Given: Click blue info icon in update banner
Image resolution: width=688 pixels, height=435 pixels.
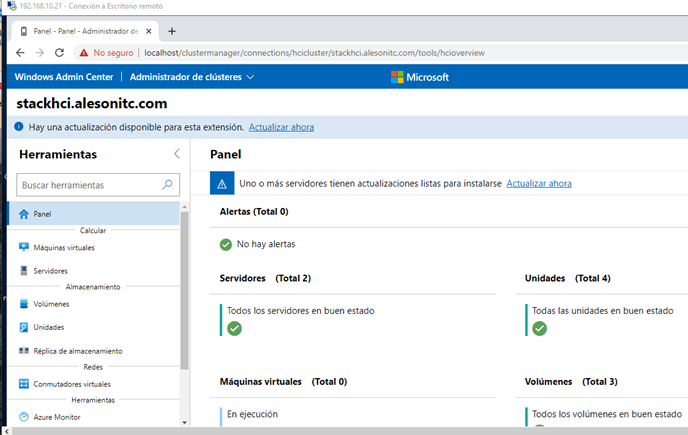Looking at the screenshot, I should pyautogui.click(x=19, y=127).
